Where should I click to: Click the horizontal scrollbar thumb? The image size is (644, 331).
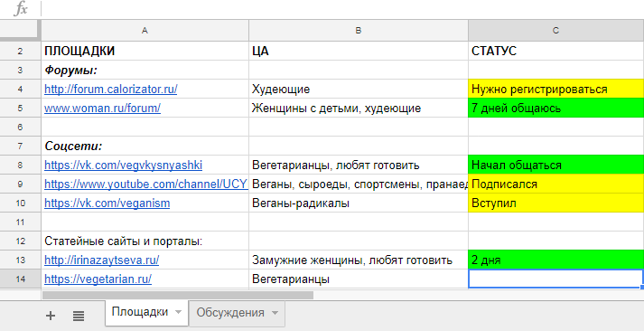tap(177, 295)
